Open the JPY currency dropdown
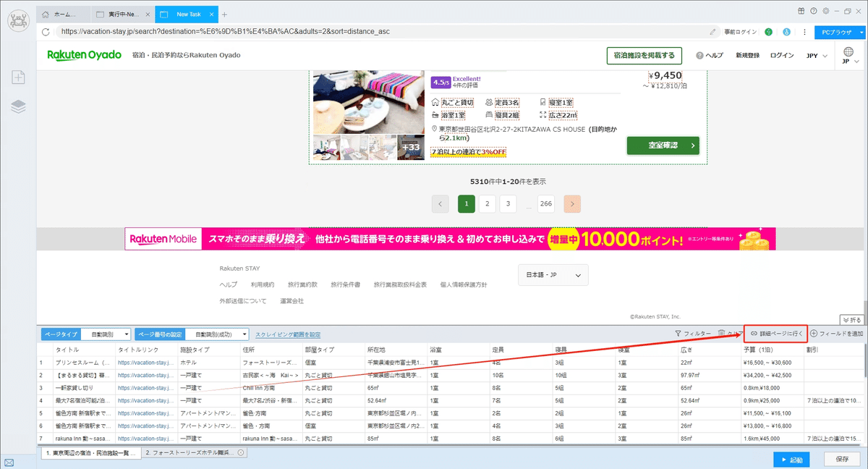The image size is (868, 469). [x=817, y=56]
